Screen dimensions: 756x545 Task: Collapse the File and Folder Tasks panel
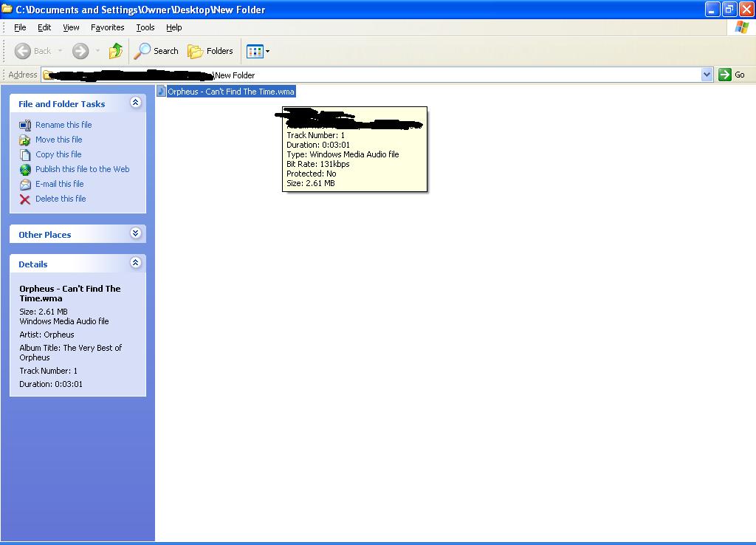(x=136, y=103)
